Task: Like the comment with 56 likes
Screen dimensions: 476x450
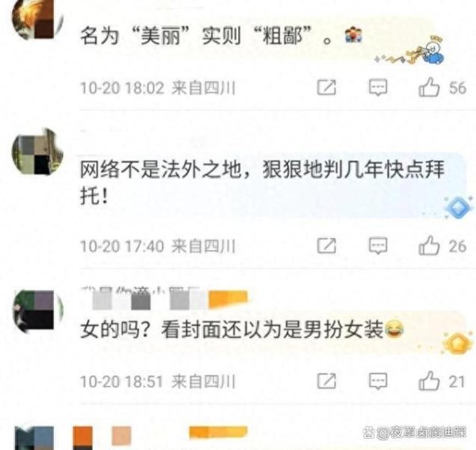Action: click(x=428, y=87)
